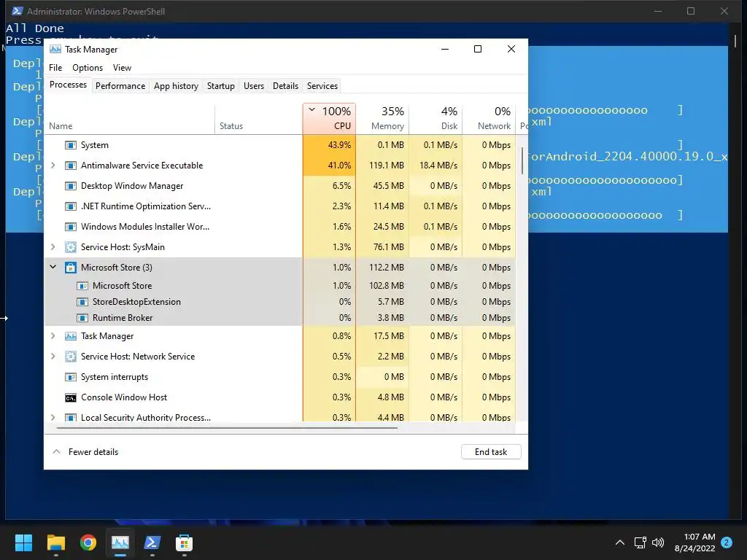Click the Task Manager horizontal scrollbar

227,428
